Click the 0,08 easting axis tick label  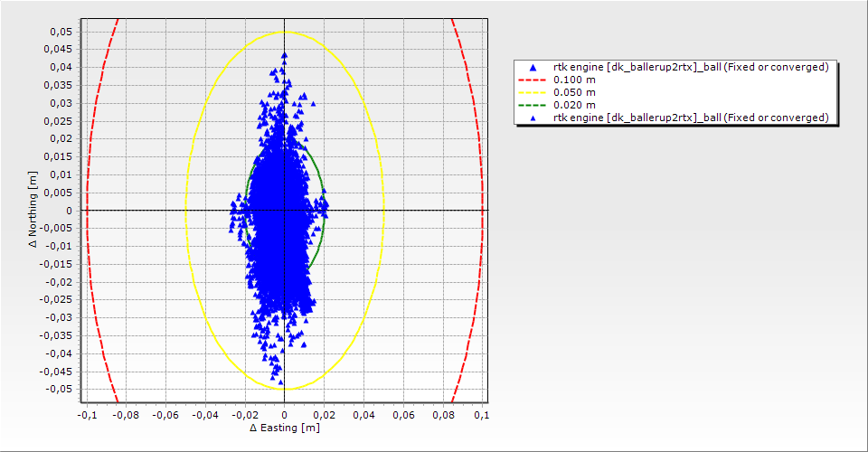point(443,416)
